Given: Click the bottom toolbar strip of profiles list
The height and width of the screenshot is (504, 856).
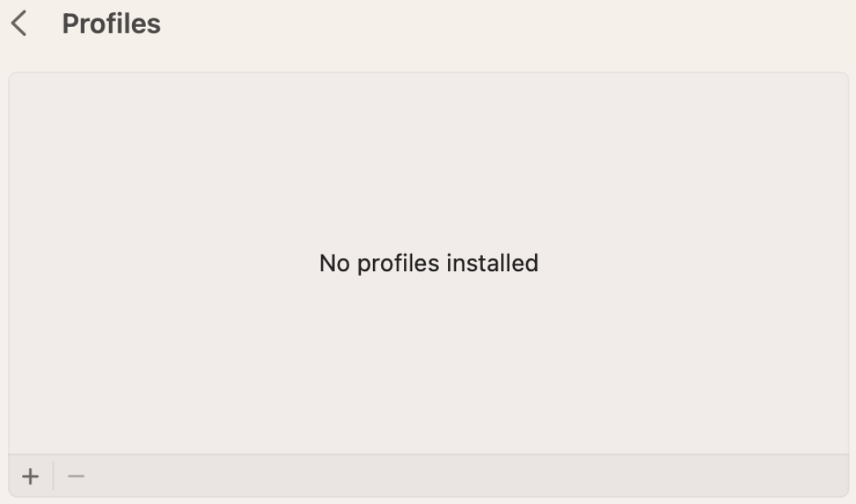Looking at the screenshot, I should click(428, 476).
